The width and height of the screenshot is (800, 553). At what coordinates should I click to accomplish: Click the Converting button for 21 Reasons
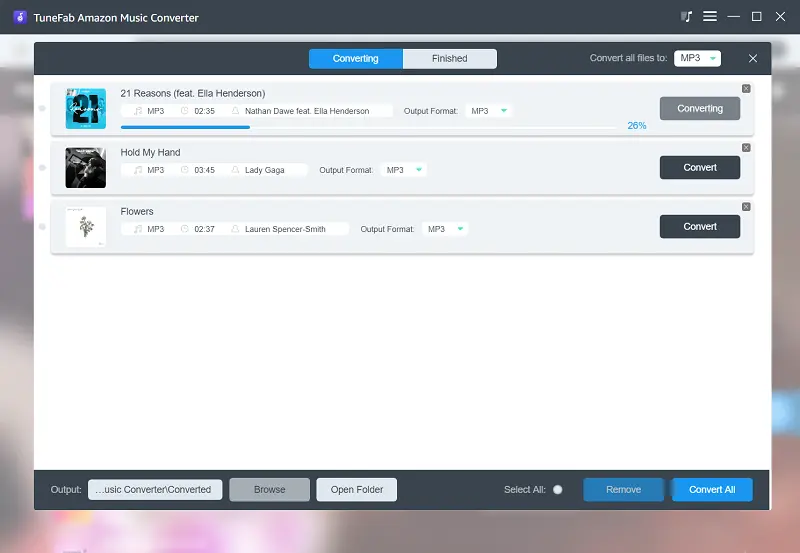[699, 109]
